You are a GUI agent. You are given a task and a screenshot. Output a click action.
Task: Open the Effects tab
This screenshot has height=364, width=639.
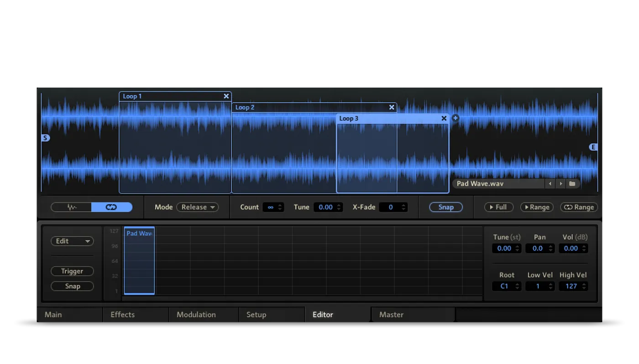click(136, 315)
